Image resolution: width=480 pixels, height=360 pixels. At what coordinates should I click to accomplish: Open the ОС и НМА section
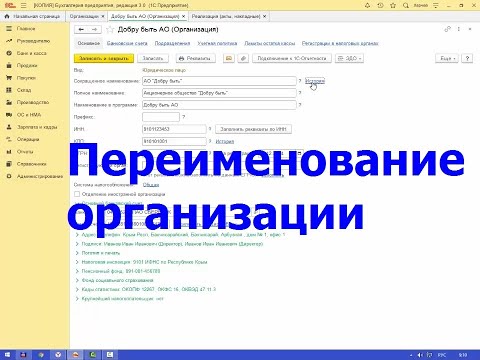coord(29,115)
